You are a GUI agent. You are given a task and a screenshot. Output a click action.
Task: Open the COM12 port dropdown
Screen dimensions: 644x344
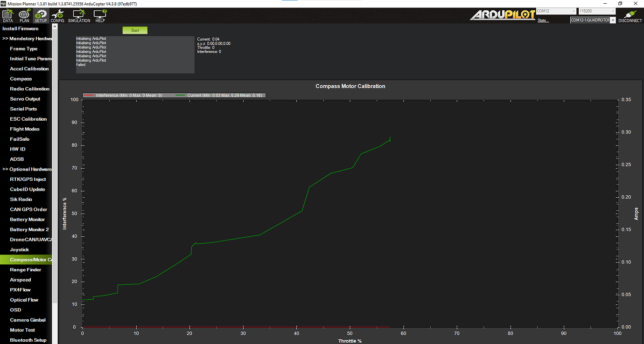coord(556,11)
